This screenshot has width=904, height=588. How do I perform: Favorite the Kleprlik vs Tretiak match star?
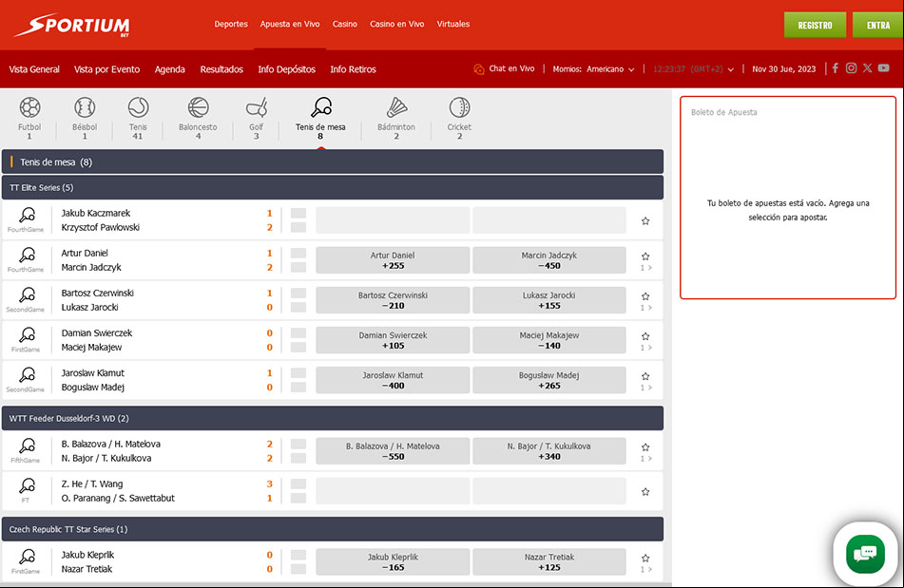tap(645, 558)
